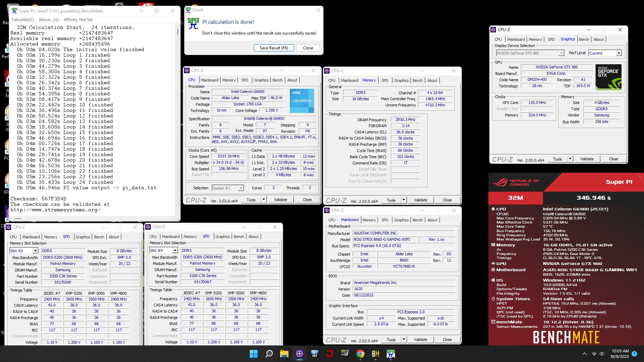
Task: Click the BIOS Version 1620 field
Action: pos(404,289)
